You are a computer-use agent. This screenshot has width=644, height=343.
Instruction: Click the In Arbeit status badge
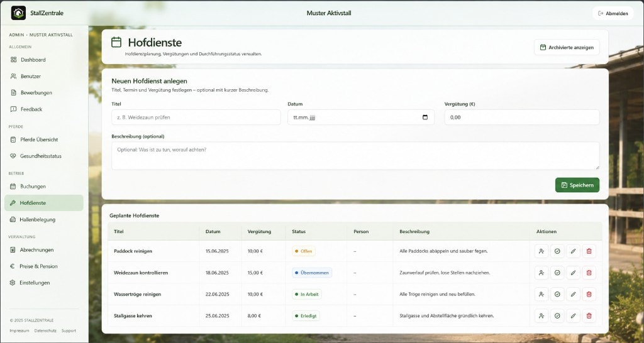pos(307,294)
